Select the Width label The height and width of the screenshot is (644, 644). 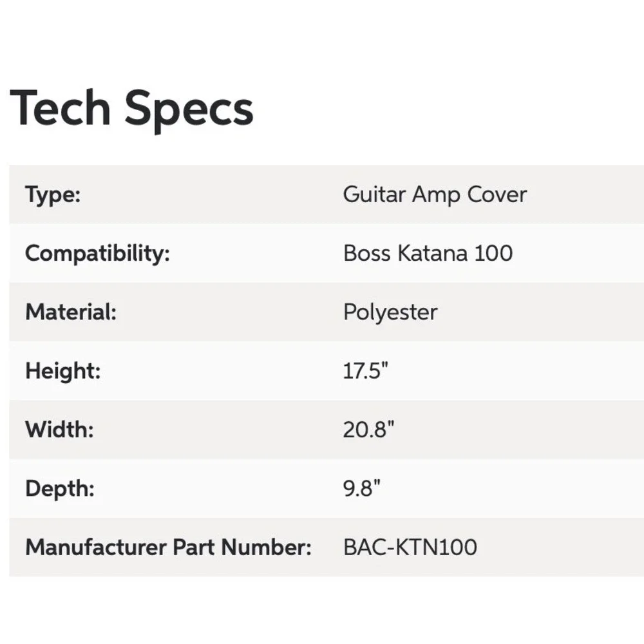click(59, 430)
